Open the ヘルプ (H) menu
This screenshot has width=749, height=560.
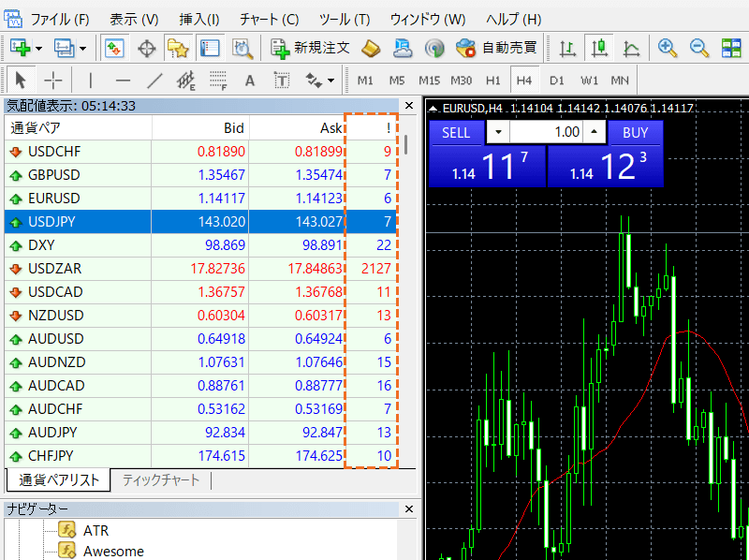[513, 20]
